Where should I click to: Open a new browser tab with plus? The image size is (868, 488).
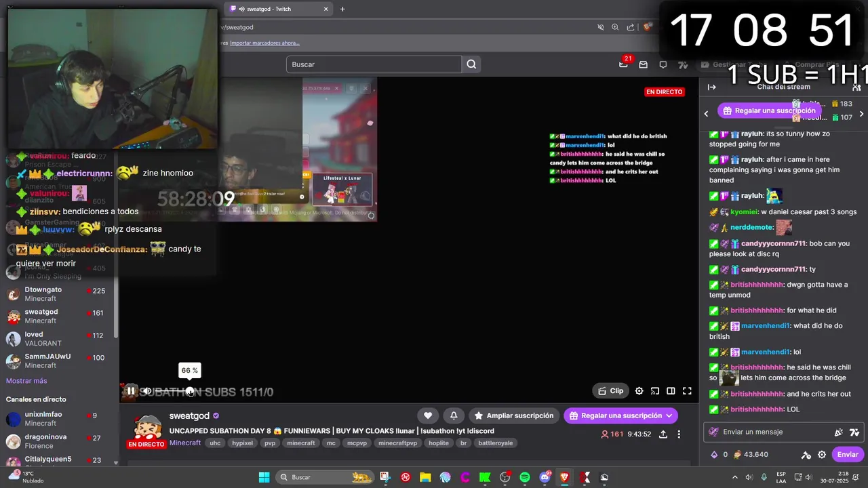342,9
